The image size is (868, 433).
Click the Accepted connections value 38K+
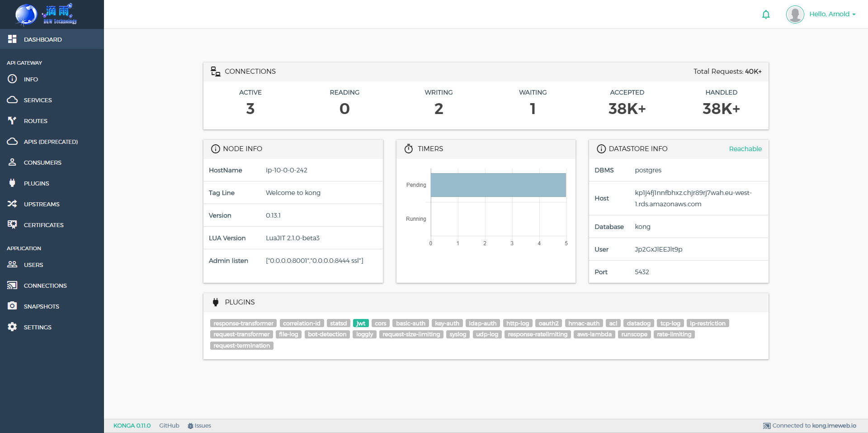(627, 109)
